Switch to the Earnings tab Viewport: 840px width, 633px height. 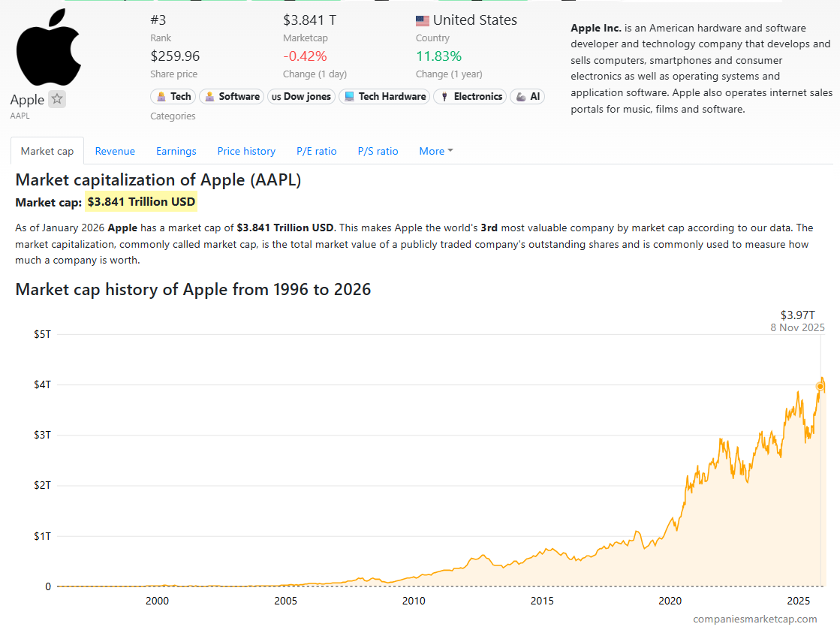pos(176,151)
